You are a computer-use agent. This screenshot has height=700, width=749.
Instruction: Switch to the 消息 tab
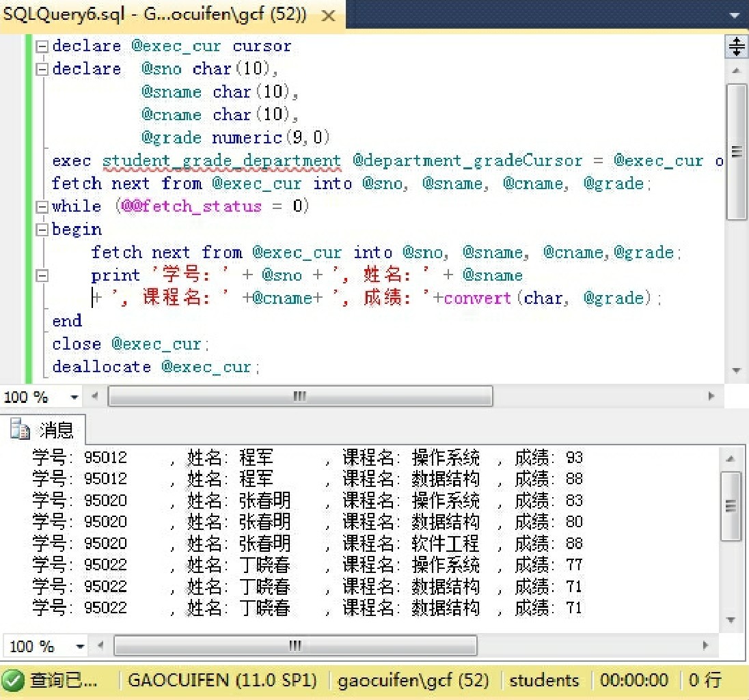click(x=43, y=430)
